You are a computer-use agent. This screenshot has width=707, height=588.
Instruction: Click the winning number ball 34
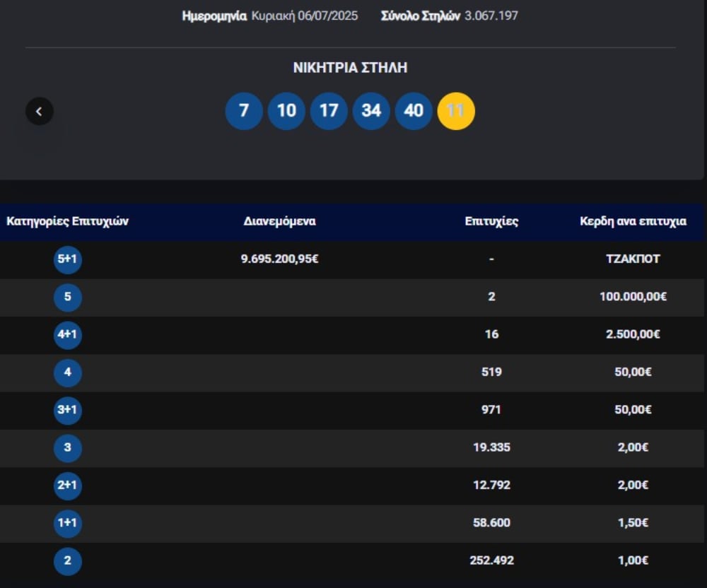tap(371, 111)
